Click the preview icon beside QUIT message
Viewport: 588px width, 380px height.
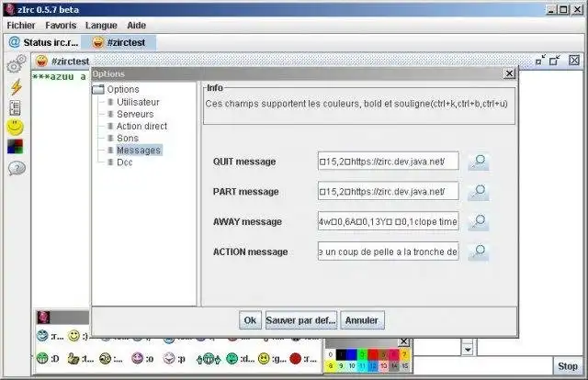pos(479,162)
